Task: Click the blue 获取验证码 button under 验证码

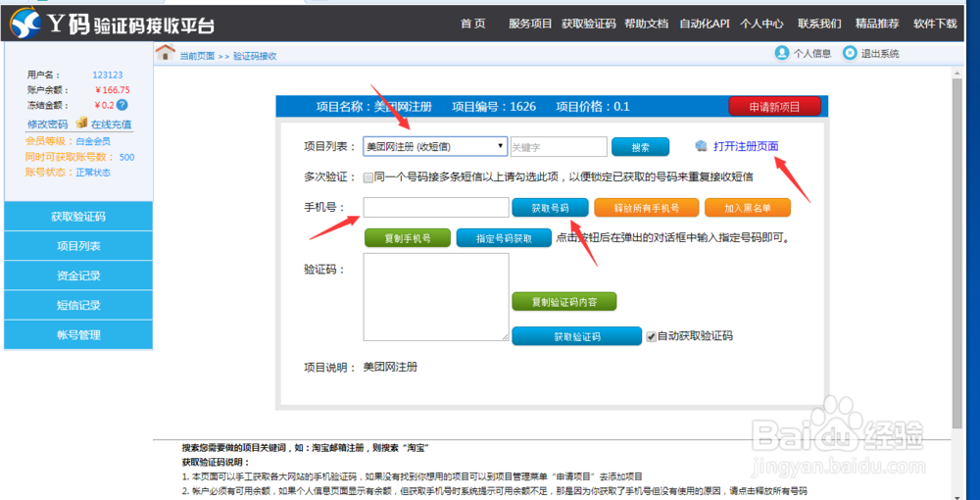Action: pyautogui.click(x=577, y=336)
